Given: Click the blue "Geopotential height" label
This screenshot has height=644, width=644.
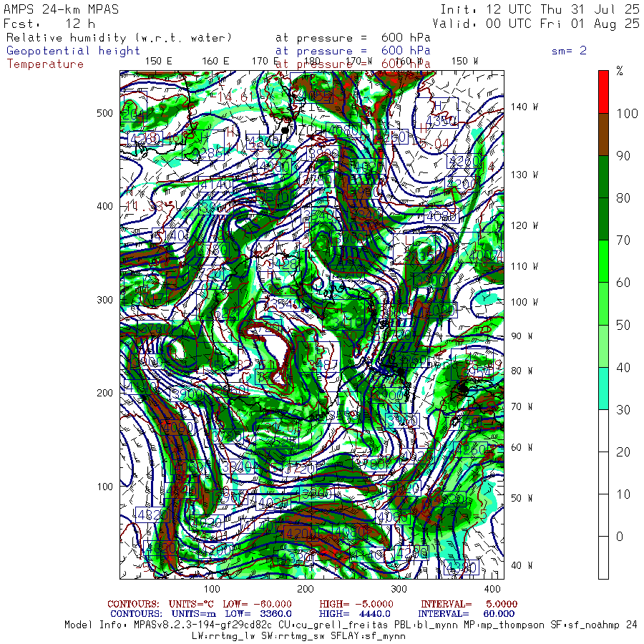Looking at the screenshot, I should 73,51.
